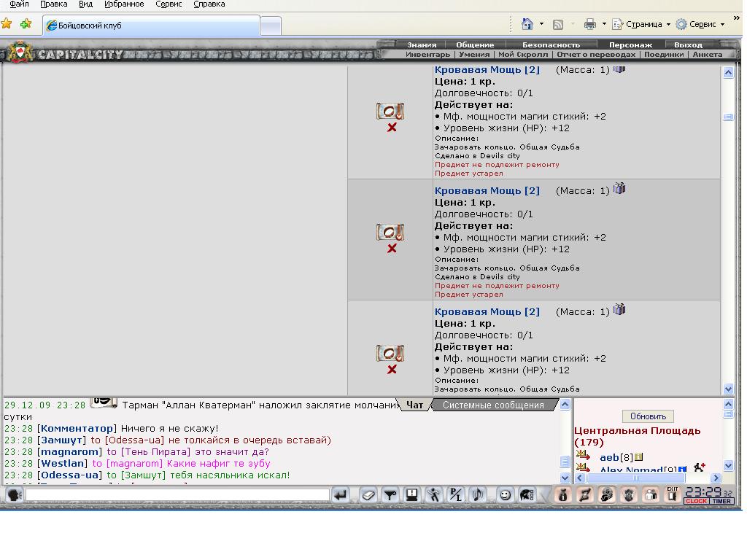Image resolution: width=747 pixels, height=560 pixels.
Task: Open Знания menu
Action: point(422,44)
